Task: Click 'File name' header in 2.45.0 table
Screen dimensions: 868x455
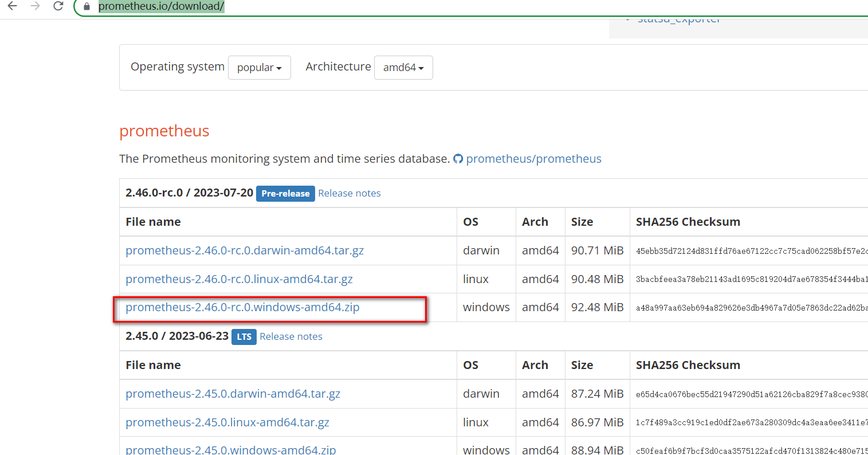Action: 153,365
